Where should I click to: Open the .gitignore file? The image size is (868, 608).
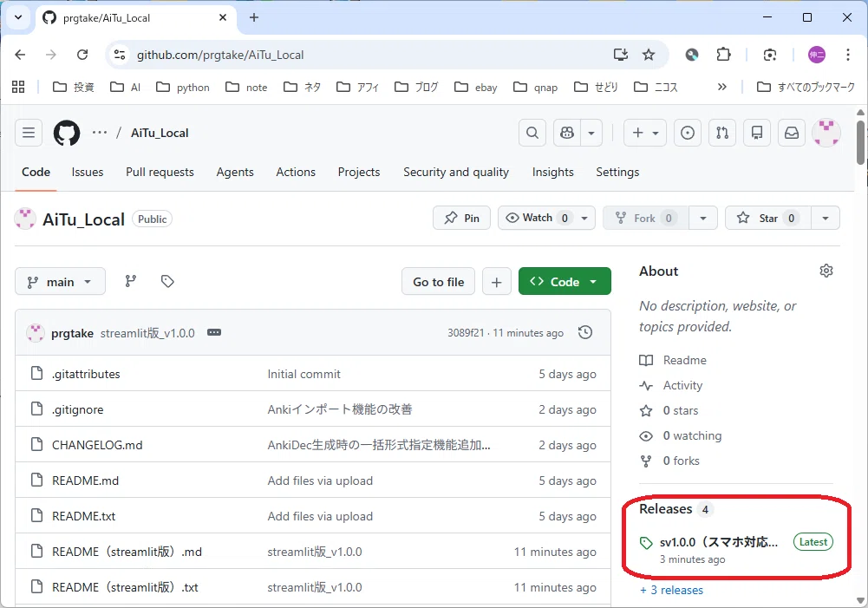pos(77,409)
